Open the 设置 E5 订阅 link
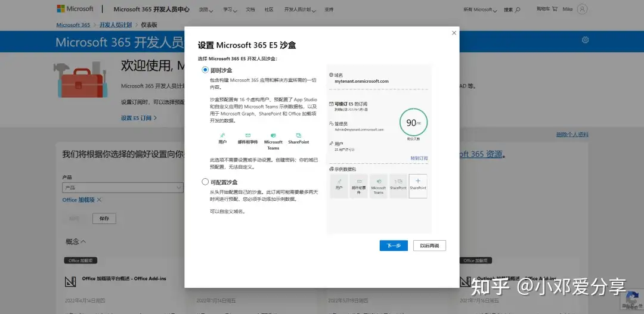644x314 pixels. click(139, 118)
